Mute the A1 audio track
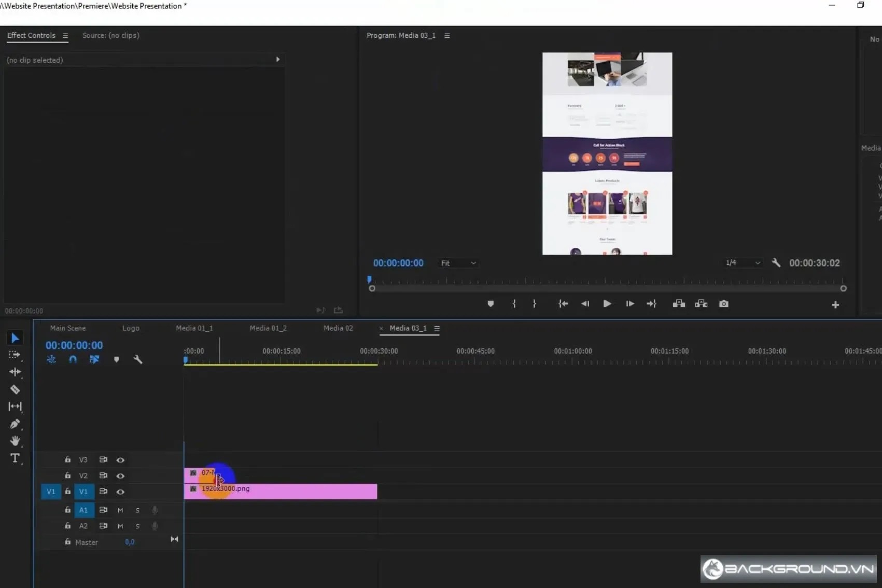 point(120,510)
